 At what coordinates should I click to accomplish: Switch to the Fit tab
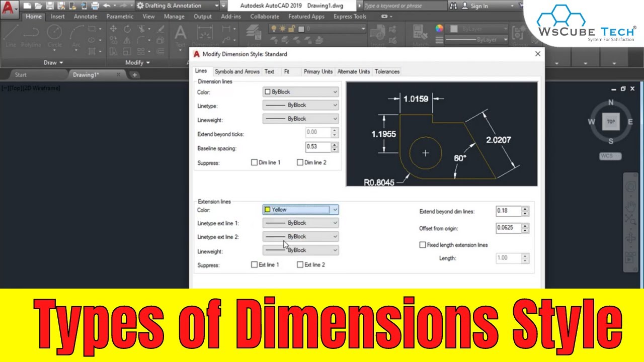pos(286,71)
